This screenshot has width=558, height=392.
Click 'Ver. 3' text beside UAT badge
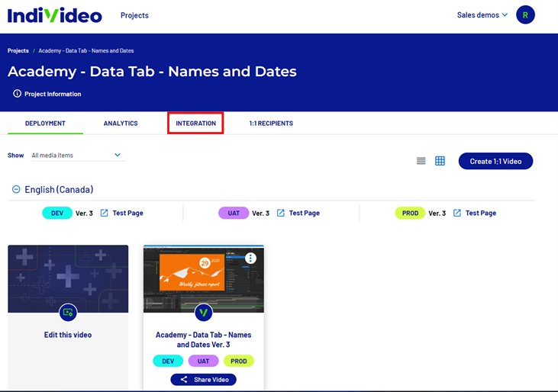tap(260, 214)
